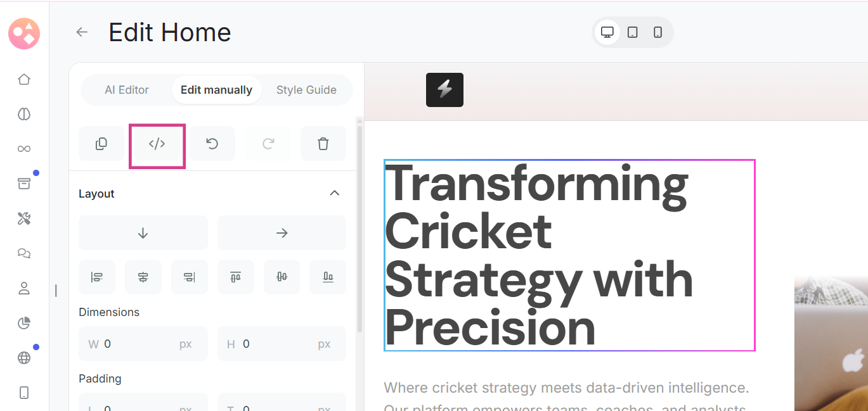Switch to mobile preview mode

(657, 32)
